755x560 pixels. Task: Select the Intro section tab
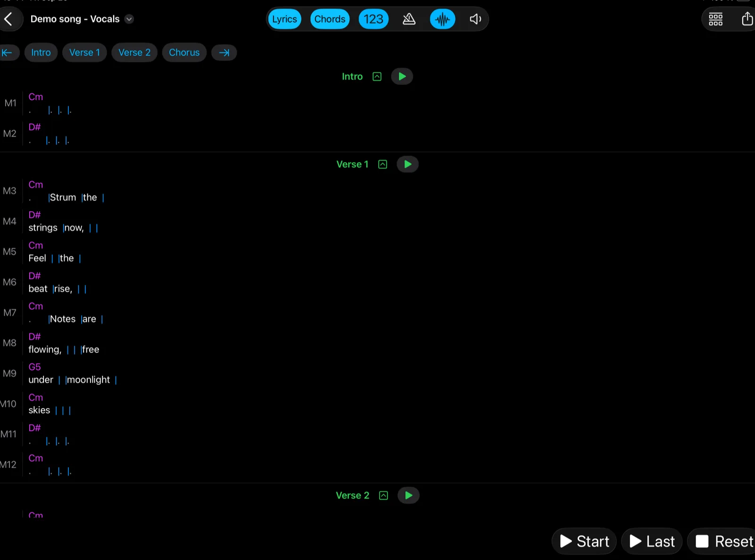41,52
